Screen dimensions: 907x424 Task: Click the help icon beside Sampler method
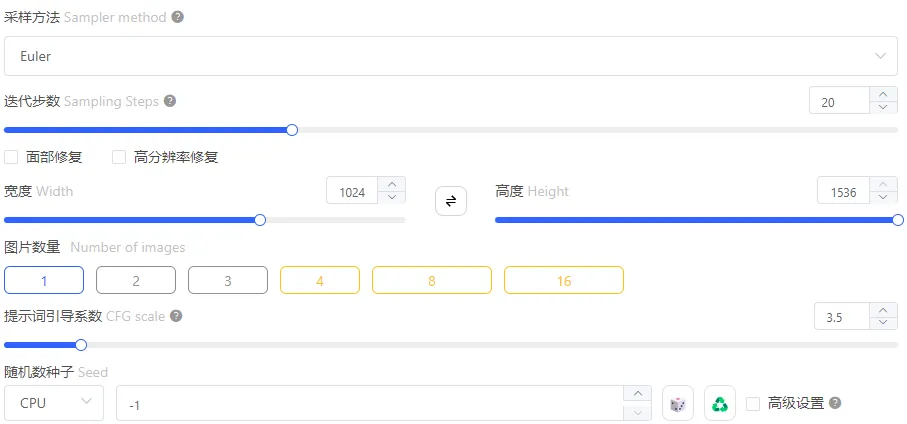point(178,17)
